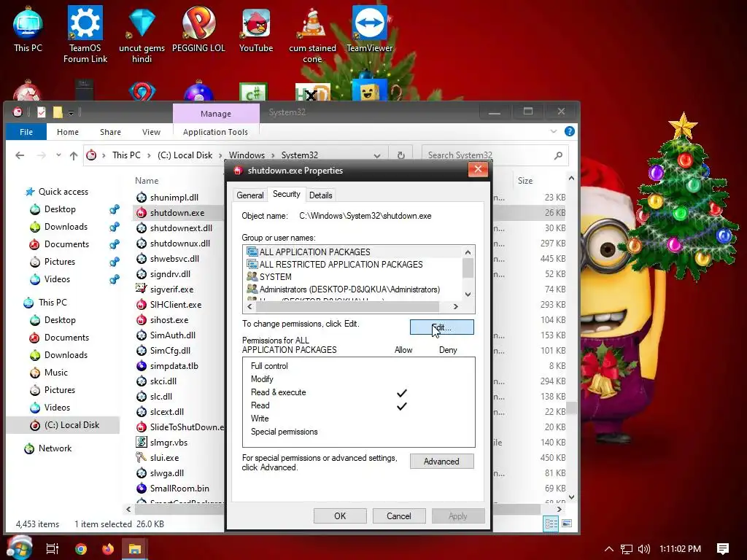Click the search magnifier icon in Search System32
The height and width of the screenshot is (560, 747).
558,155
